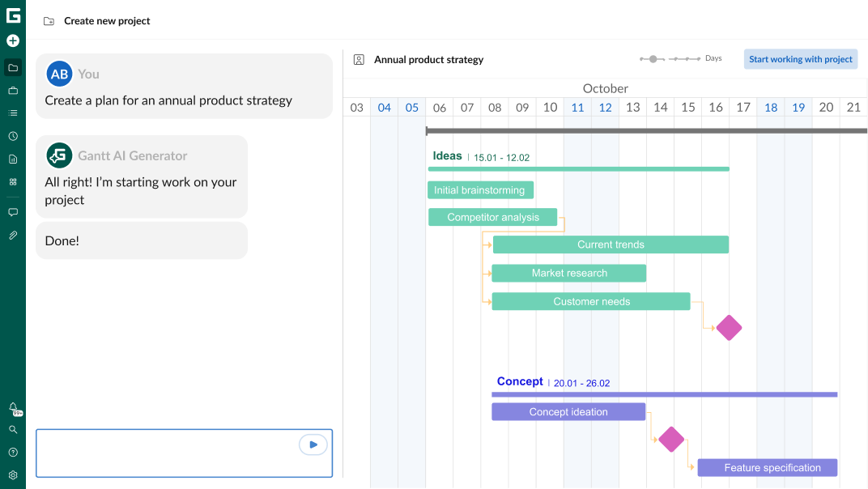Click the project template icon beside title
Screen dimensions: 868x489
pyautogui.click(x=359, y=59)
